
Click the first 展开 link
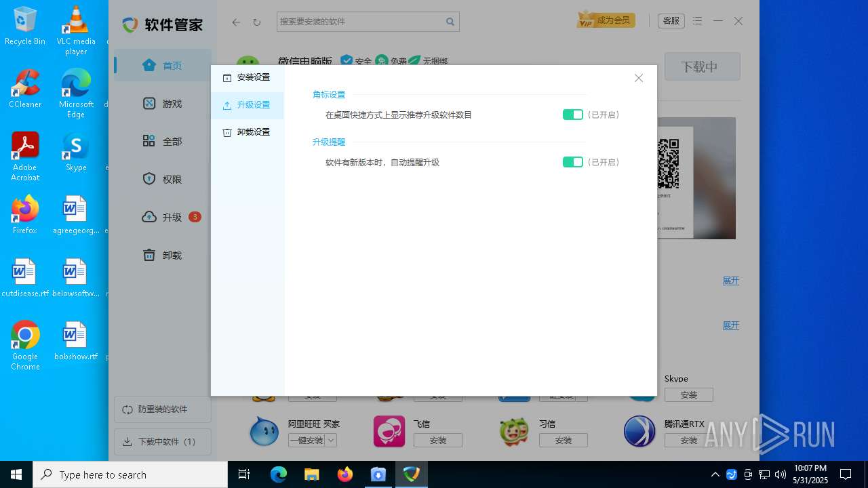[x=731, y=281]
